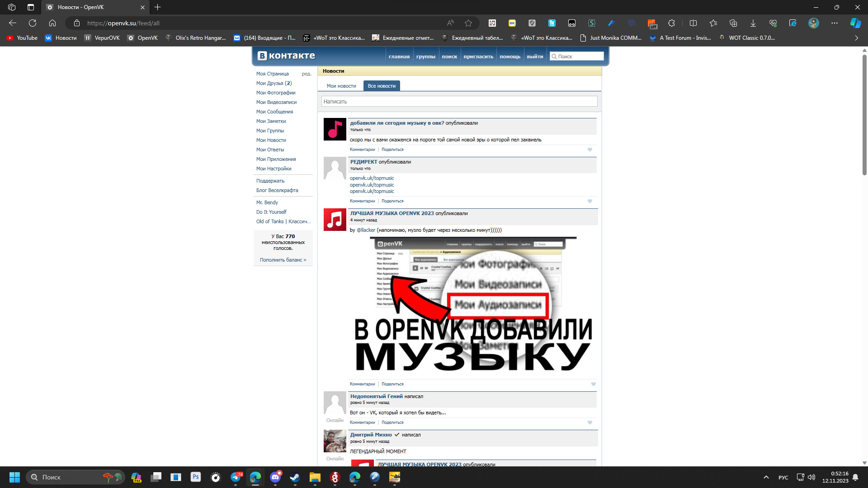Click the Написать post input field
868x488 pixels.
[x=459, y=102]
